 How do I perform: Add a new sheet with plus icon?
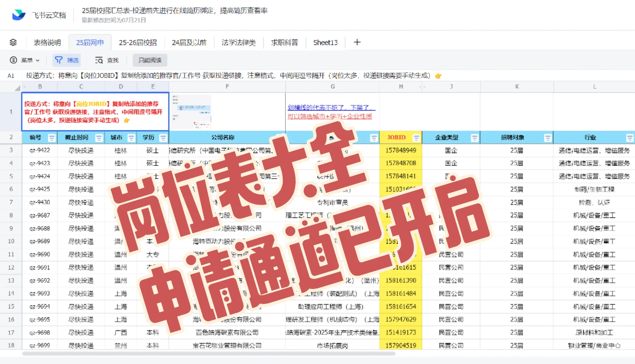[357, 42]
